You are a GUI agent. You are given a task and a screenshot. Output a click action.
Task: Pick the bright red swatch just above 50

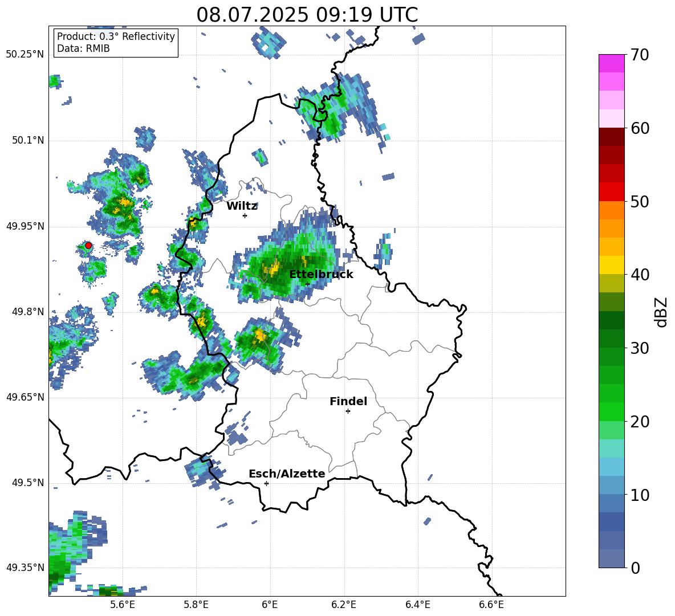coord(612,191)
